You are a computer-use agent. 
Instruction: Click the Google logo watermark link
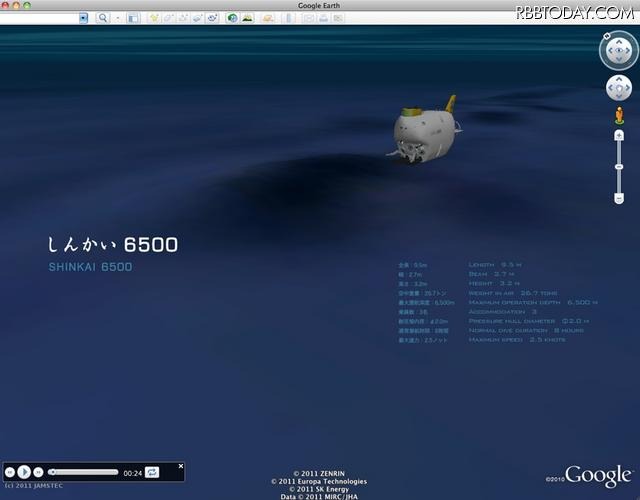[x=598, y=476]
